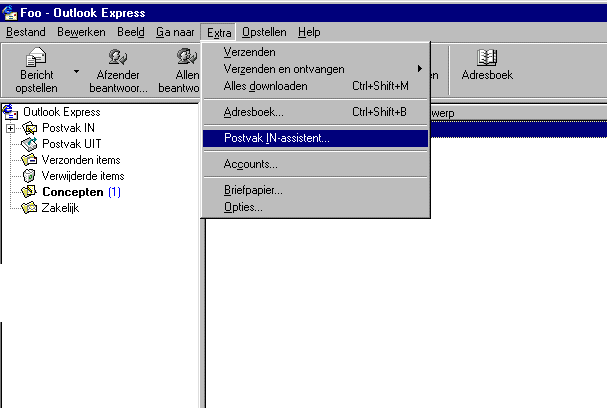Click the Bericht opstellen toolbar icon
The width and height of the screenshot is (607, 408).
click(36, 57)
